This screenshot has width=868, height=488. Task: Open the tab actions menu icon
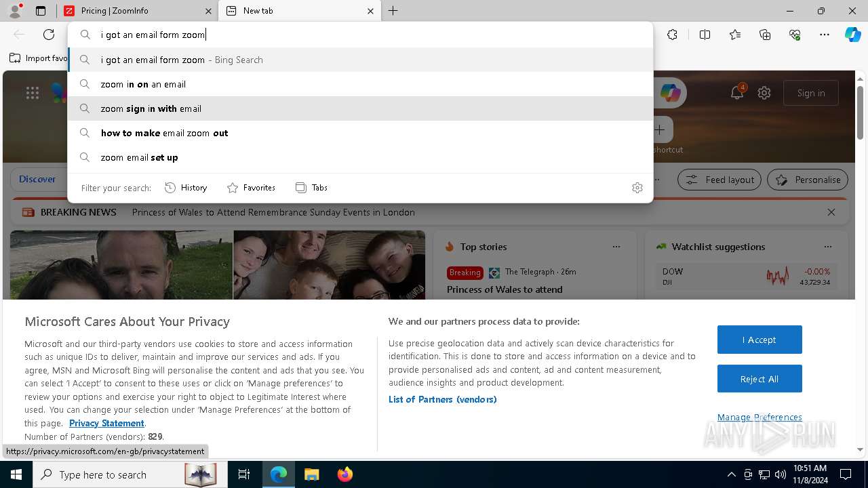(x=41, y=11)
